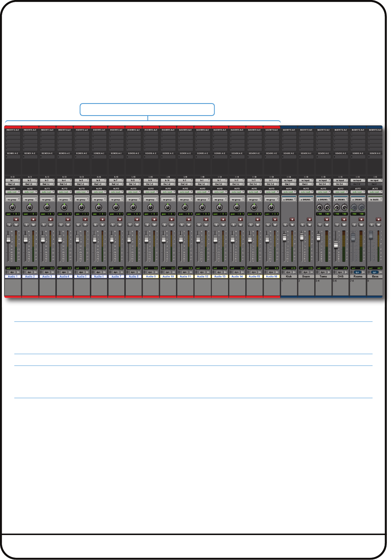Click the first send slot on Kick
392x560 pixels.
[x=289, y=157]
